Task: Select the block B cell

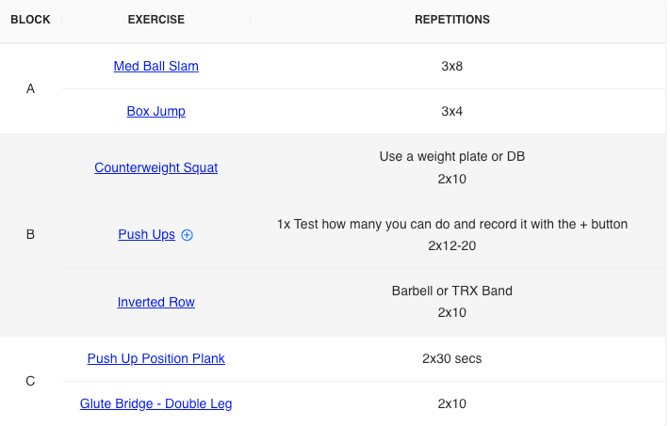Action: [x=30, y=235]
